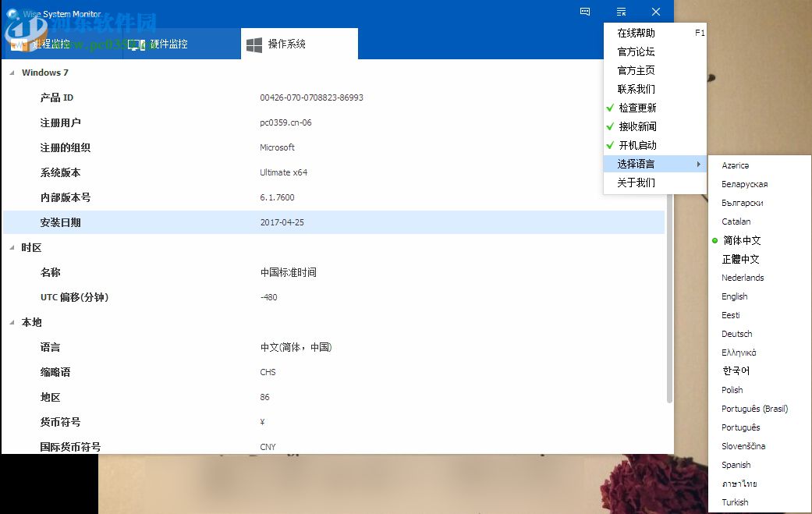Open the feedback speech-bubble icon
812x514 pixels.
tap(583, 12)
